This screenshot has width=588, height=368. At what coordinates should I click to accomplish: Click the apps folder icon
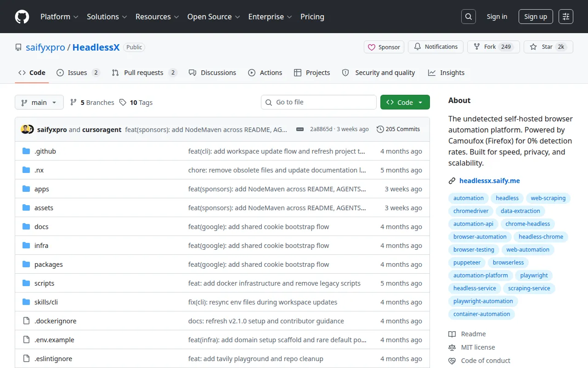[26, 189]
